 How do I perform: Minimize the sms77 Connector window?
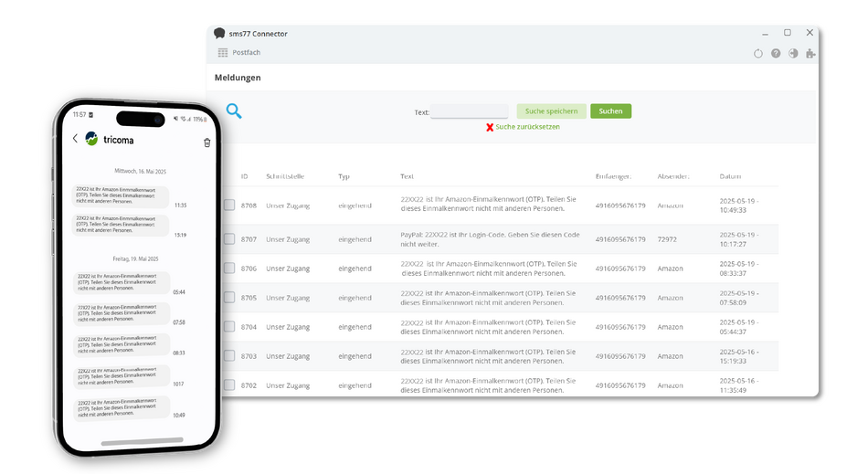pyautogui.click(x=765, y=34)
